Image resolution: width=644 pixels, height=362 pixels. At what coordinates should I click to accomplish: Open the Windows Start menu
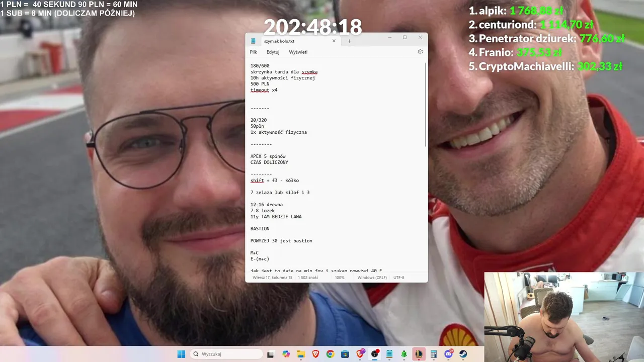181,354
